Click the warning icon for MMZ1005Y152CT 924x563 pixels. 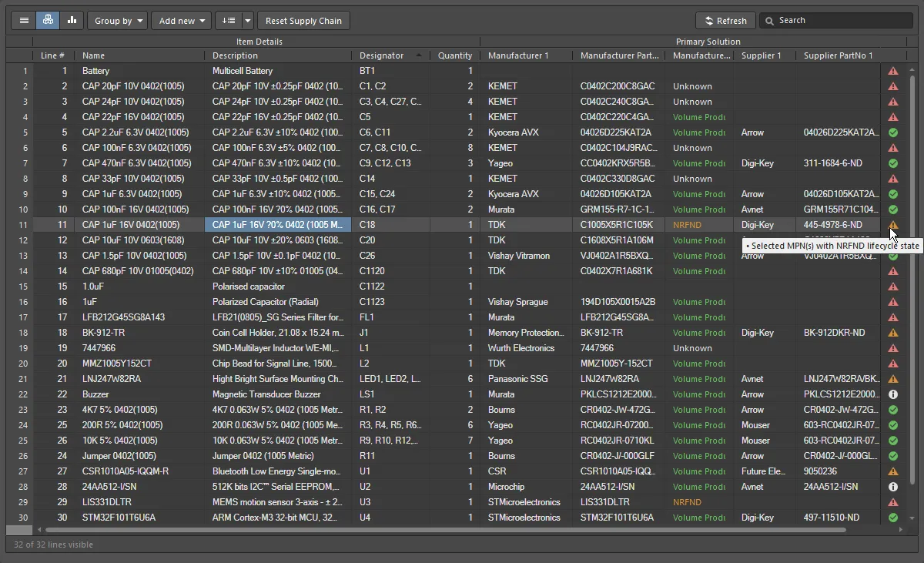(893, 364)
